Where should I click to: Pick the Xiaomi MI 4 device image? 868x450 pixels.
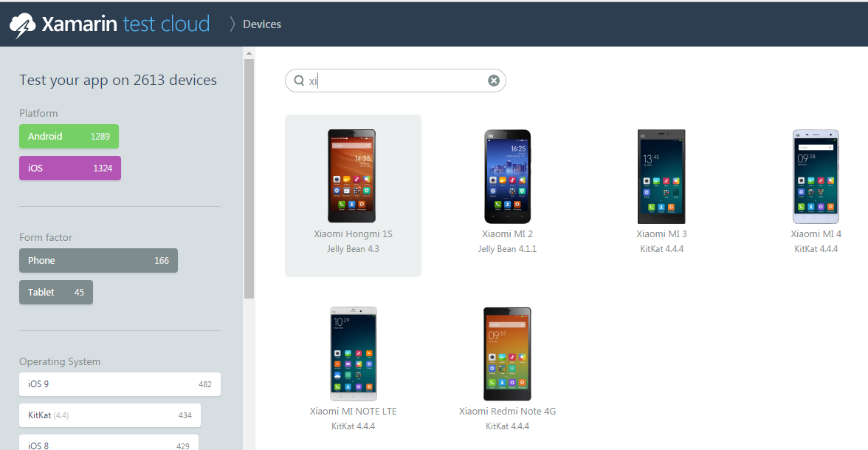point(816,176)
